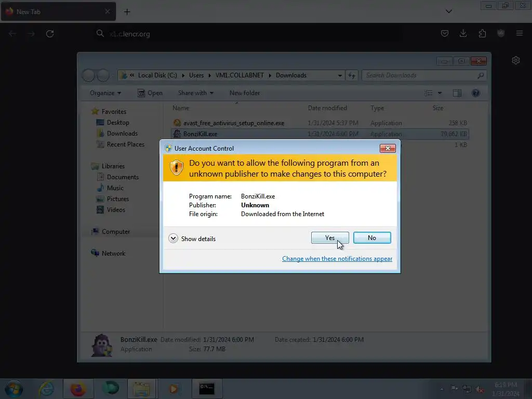Click Yes in User Account Control dialog
The width and height of the screenshot is (532, 399).
330,238
